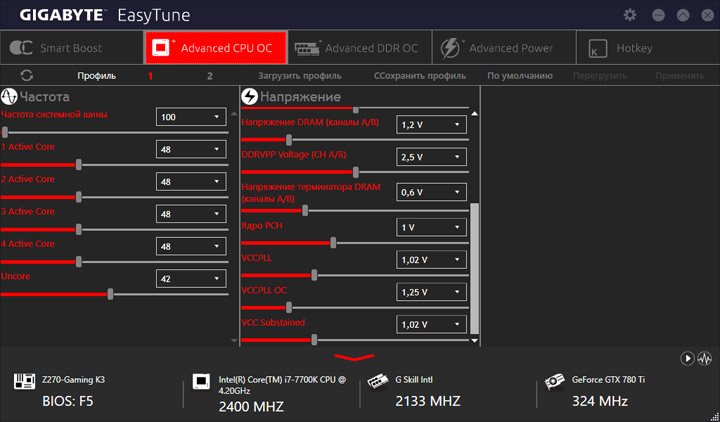Click the Uncore slider handle
The width and height of the screenshot is (720, 422).
pyautogui.click(x=110, y=294)
